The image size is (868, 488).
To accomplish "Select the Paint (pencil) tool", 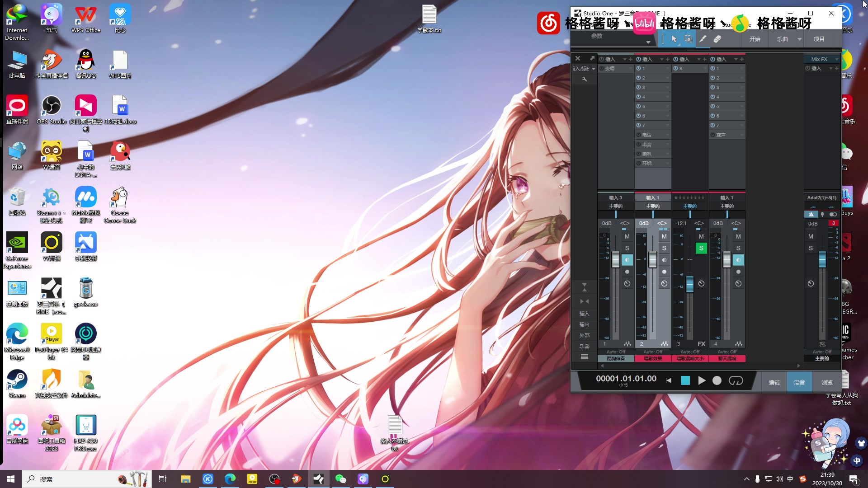I will pos(703,39).
